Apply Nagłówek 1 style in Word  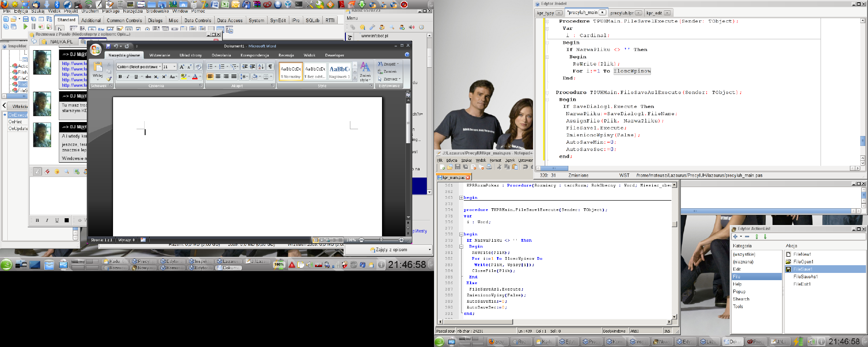point(340,71)
